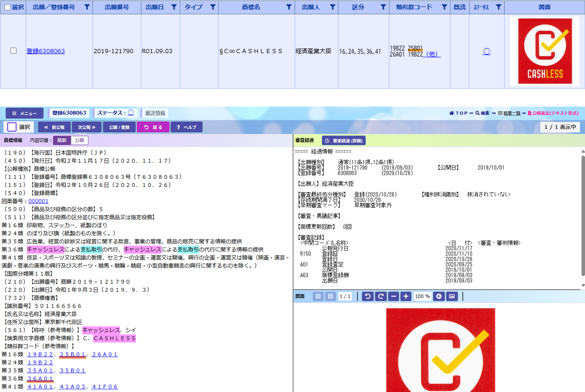The width and height of the screenshot is (585, 392).
Task: Filter by 出願人 column funnel icon
Action: click(333, 7)
